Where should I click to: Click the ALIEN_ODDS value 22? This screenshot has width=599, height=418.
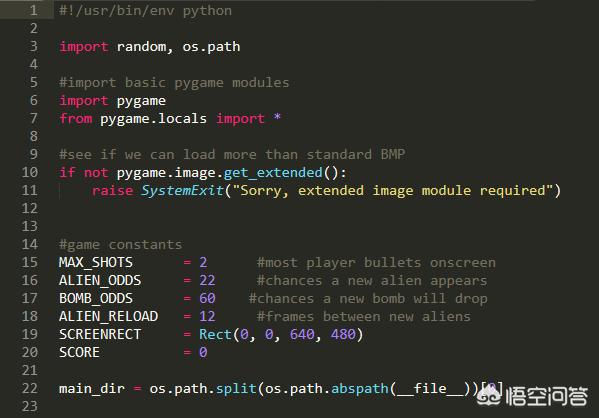click(207, 280)
